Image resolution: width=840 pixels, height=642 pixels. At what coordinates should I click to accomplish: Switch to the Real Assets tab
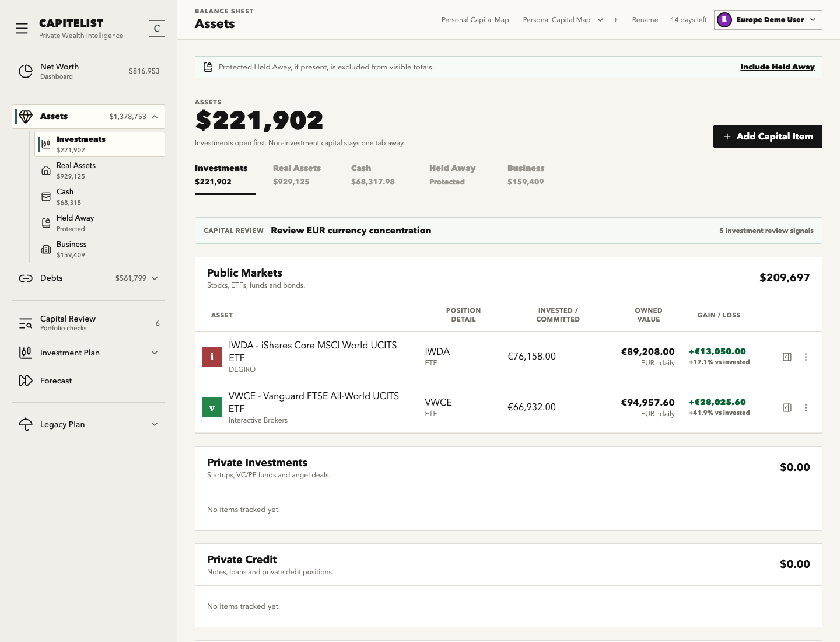pyautogui.click(x=297, y=175)
